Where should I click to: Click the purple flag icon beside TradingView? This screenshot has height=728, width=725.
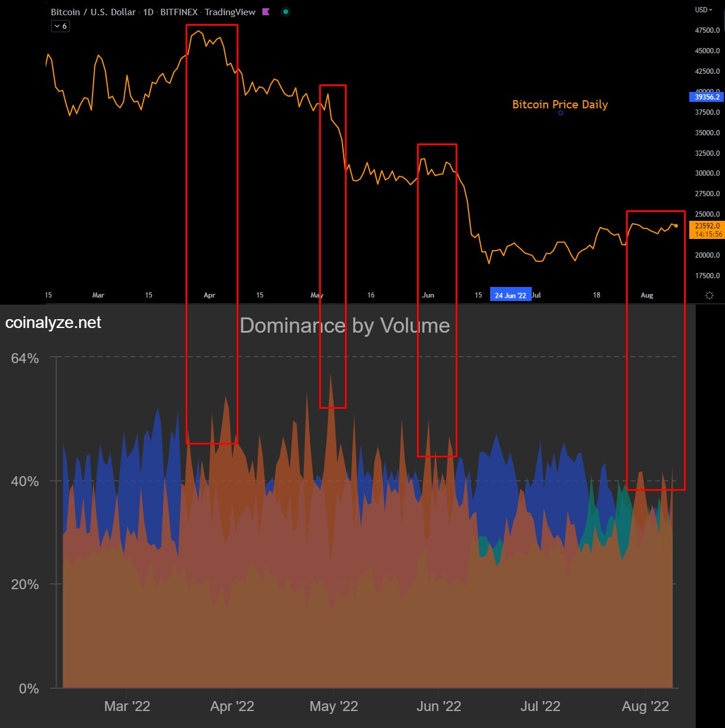(266, 12)
